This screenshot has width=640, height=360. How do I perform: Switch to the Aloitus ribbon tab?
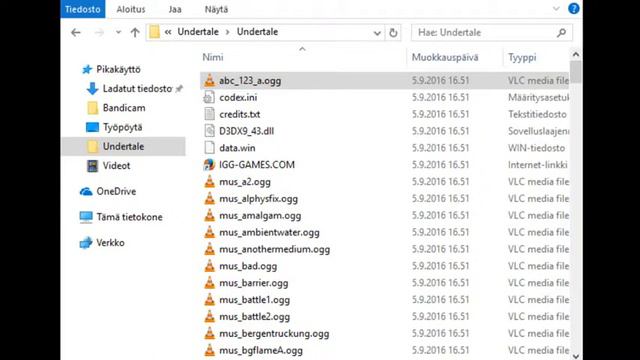click(x=131, y=9)
